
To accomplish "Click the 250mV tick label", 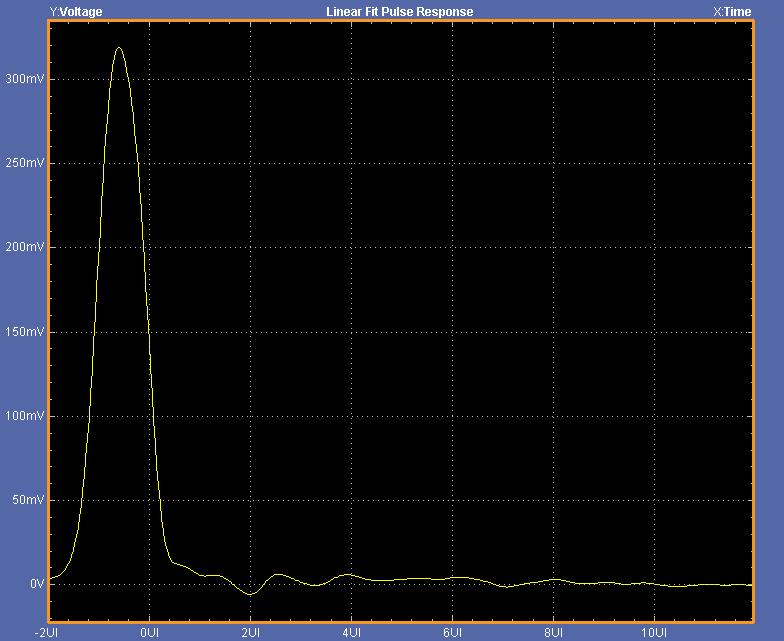I will click(24, 163).
